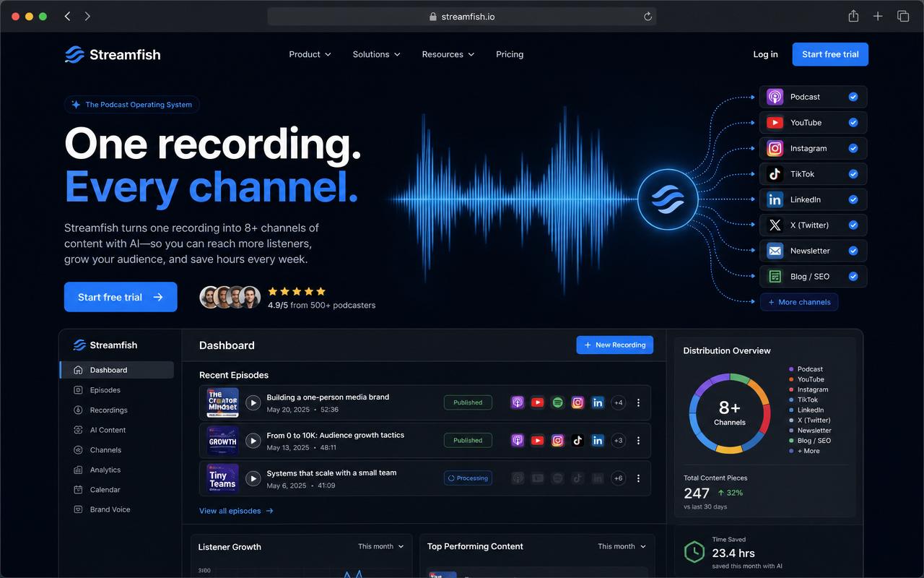924x578 pixels.
Task: Open the Listener Growth This month dropdown
Action: pos(381,546)
